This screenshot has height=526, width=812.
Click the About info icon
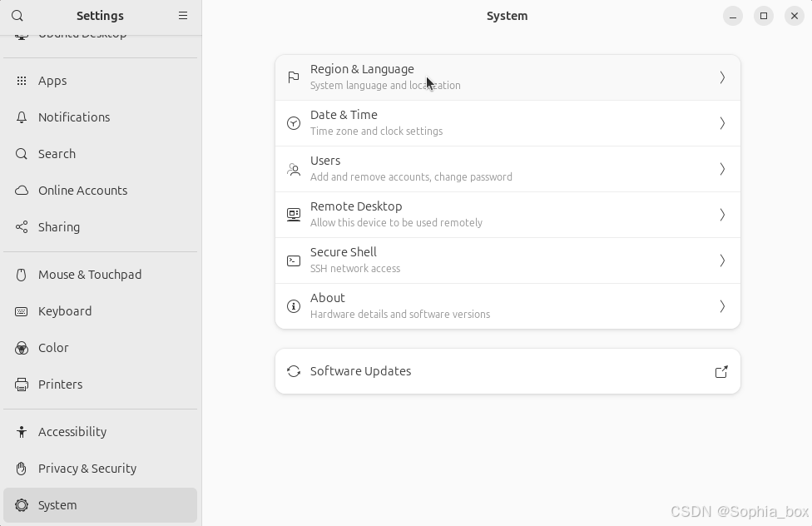pos(294,306)
